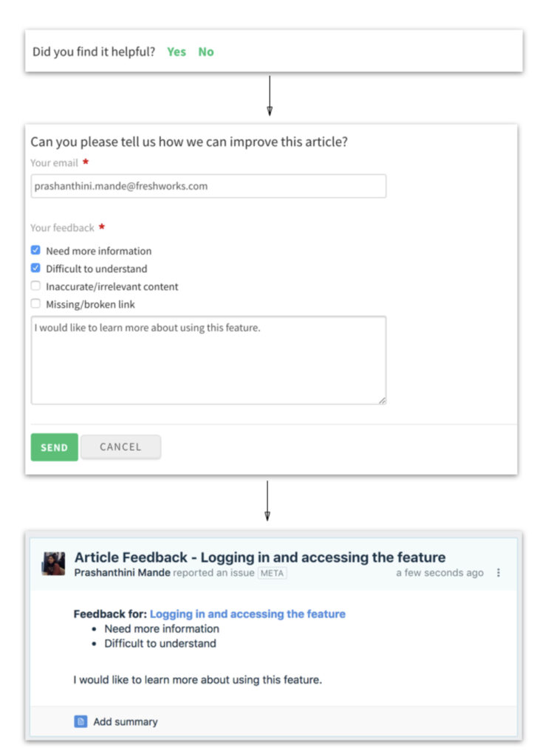Screen dimensions: 548x756
Task: Click the Add summary document icon
Action: [81, 721]
